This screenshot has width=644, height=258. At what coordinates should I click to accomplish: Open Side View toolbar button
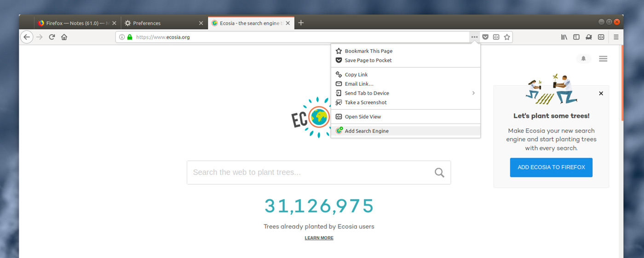(601, 37)
